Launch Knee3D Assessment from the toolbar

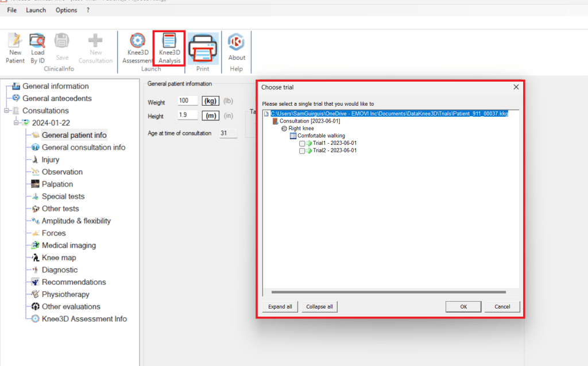pos(137,48)
